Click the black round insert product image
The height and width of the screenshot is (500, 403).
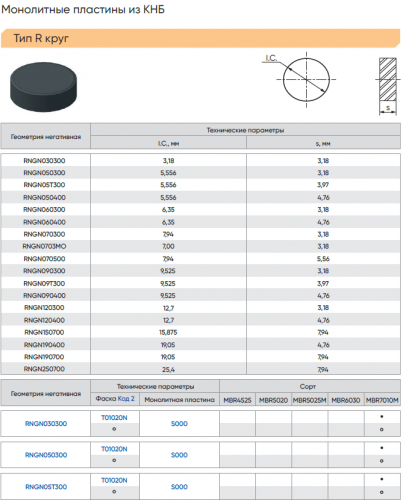pyautogui.click(x=44, y=87)
